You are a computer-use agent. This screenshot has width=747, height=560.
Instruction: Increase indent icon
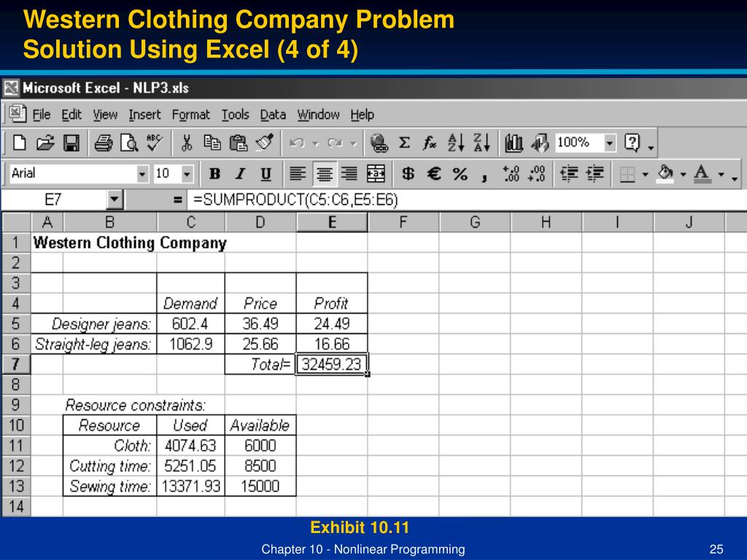595,174
